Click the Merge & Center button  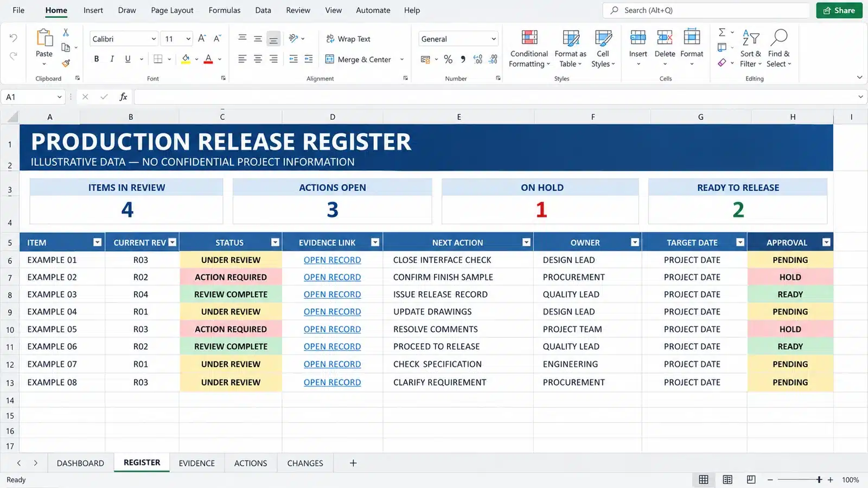point(359,59)
